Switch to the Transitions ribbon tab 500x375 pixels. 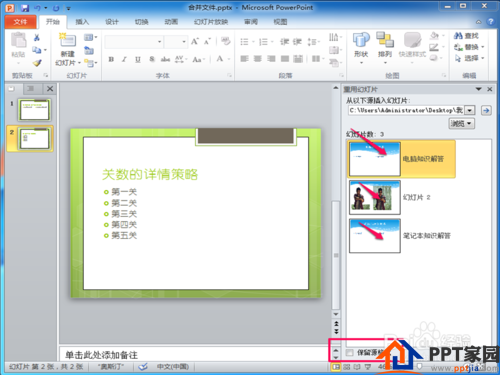click(x=141, y=22)
